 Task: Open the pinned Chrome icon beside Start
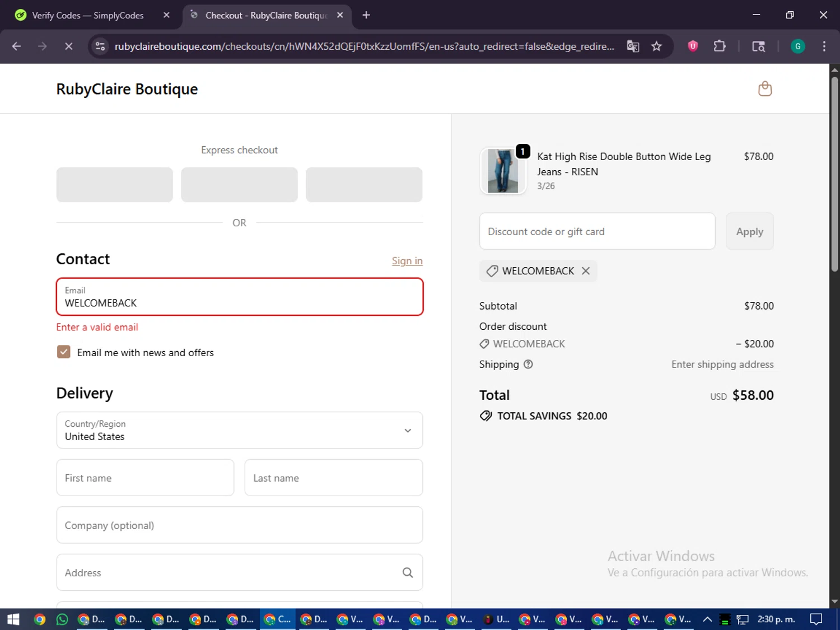tap(39, 619)
